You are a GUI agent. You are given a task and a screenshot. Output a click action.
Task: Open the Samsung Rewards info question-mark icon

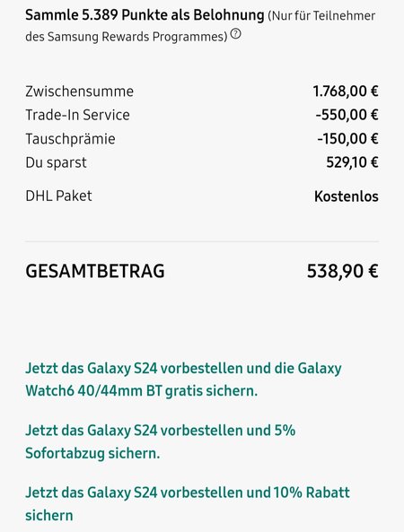click(x=235, y=34)
